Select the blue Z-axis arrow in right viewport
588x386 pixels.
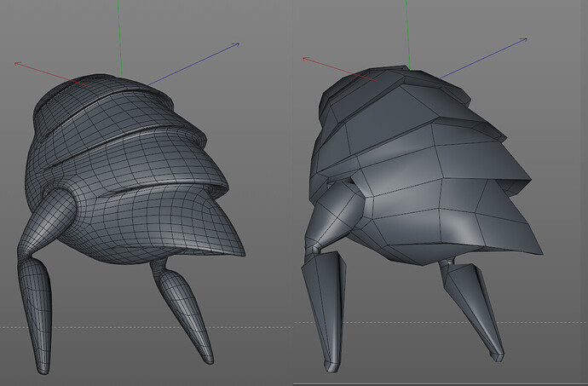pyautogui.click(x=483, y=58)
